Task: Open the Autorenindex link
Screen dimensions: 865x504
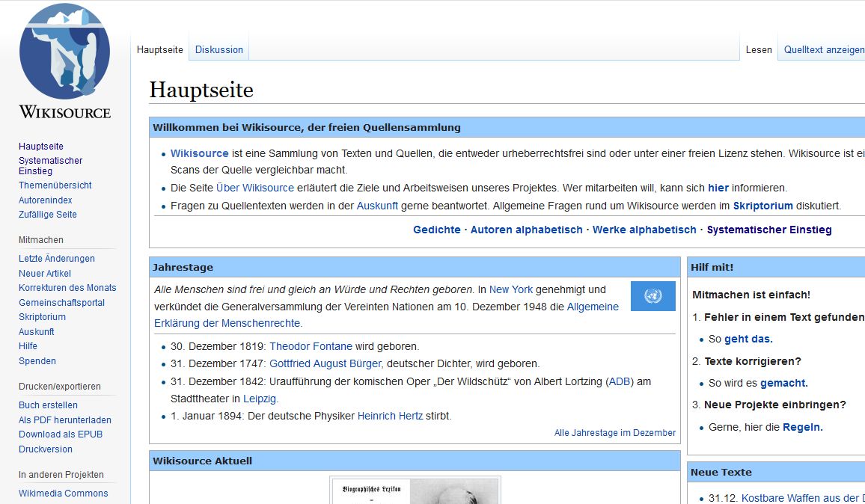Action: [45, 200]
